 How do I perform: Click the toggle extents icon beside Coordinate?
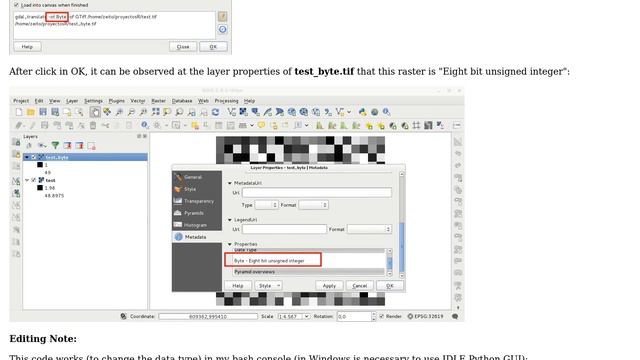click(x=123, y=316)
